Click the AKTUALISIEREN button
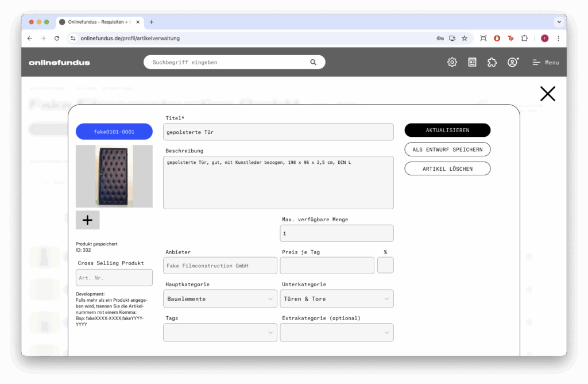 [x=447, y=130]
